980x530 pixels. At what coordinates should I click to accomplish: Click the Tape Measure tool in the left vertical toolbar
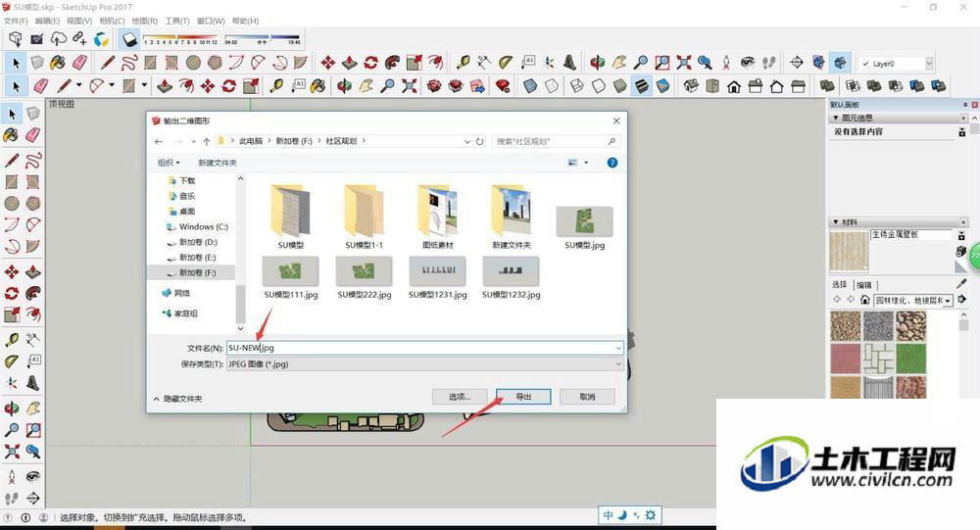click(11, 339)
